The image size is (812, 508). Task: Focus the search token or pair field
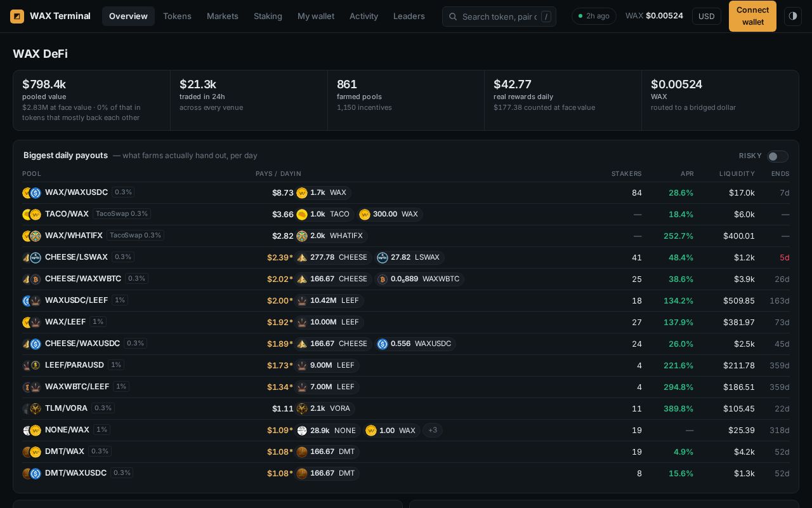pyautogui.click(x=499, y=17)
